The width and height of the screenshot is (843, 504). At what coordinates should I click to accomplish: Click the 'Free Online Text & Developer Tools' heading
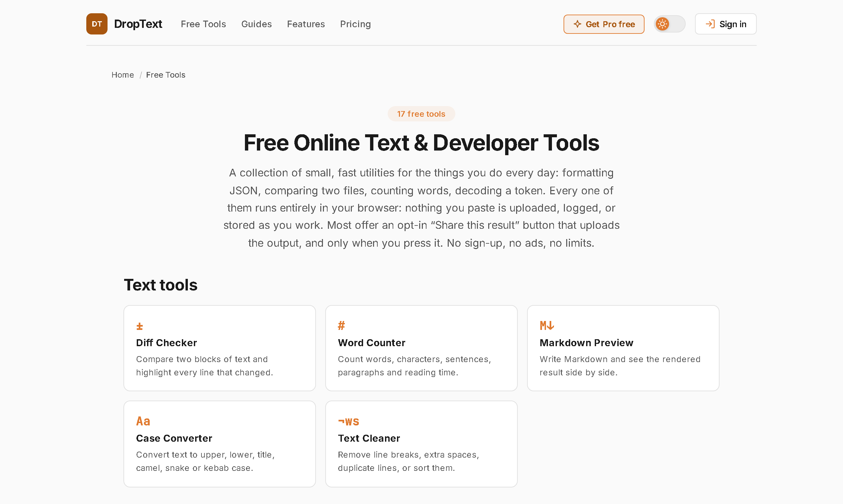coord(421,143)
